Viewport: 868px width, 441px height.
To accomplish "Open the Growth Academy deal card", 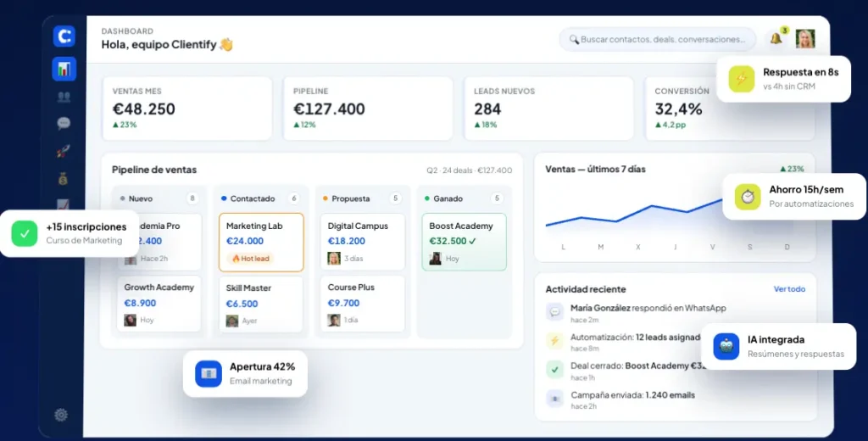I will (x=159, y=304).
